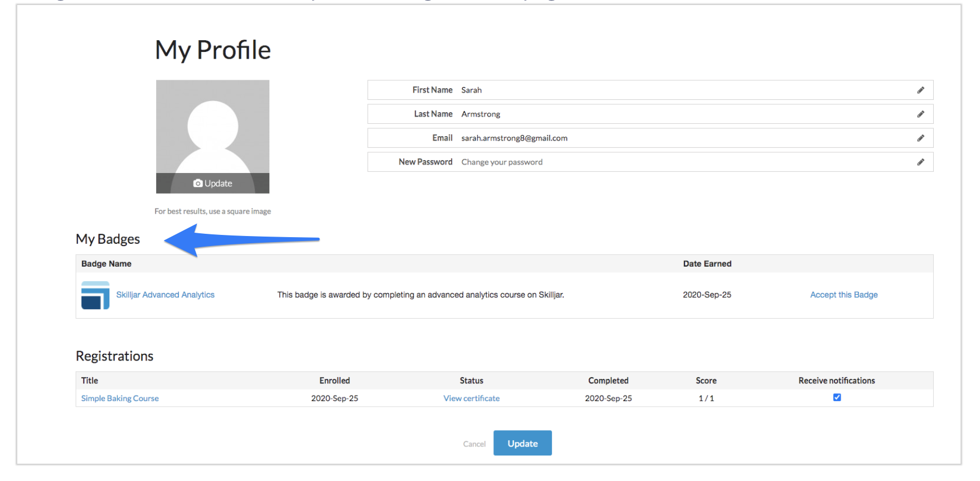Uncheck the Receive notifications checkbox
980x481 pixels.
click(837, 397)
